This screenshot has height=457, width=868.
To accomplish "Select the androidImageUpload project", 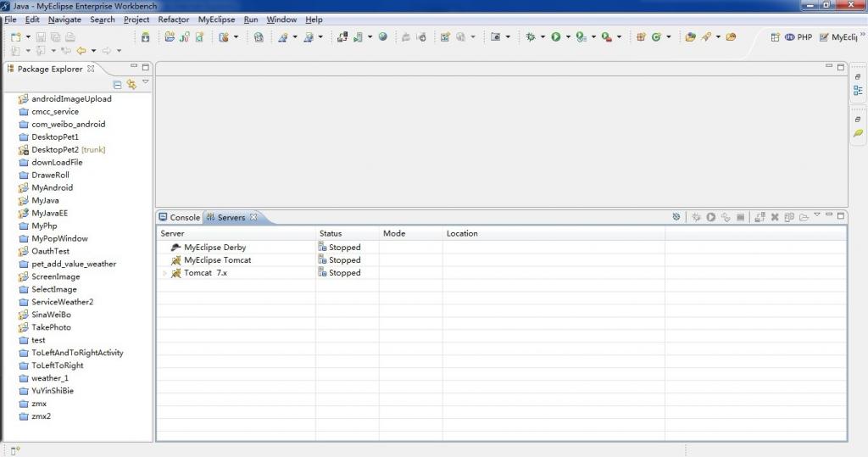I will pos(71,98).
